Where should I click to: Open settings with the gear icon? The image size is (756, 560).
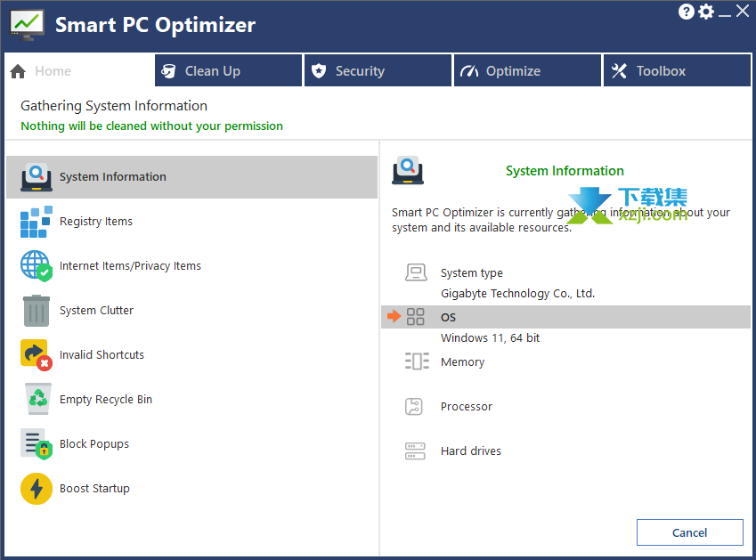pyautogui.click(x=706, y=12)
